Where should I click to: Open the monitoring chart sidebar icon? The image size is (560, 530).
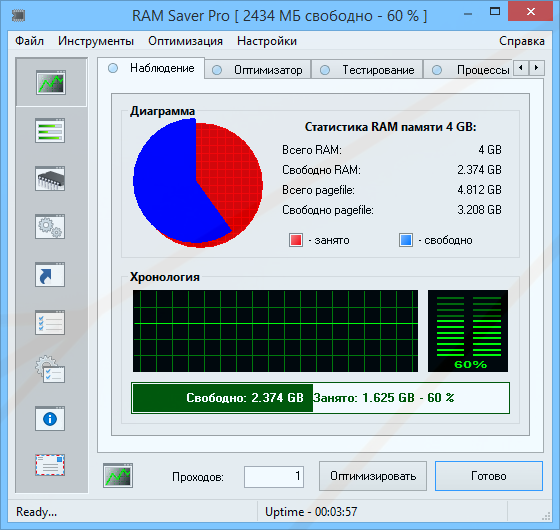tap(51, 82)
